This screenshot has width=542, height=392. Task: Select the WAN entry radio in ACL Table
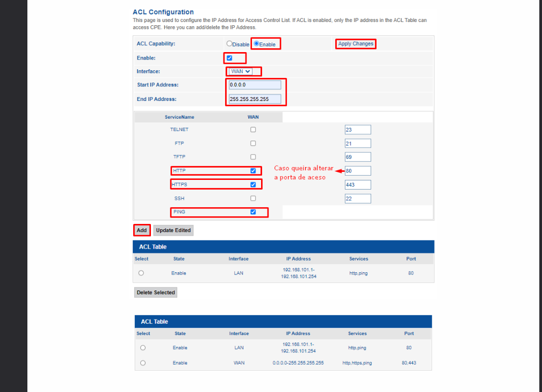click(x=143, y=363)
